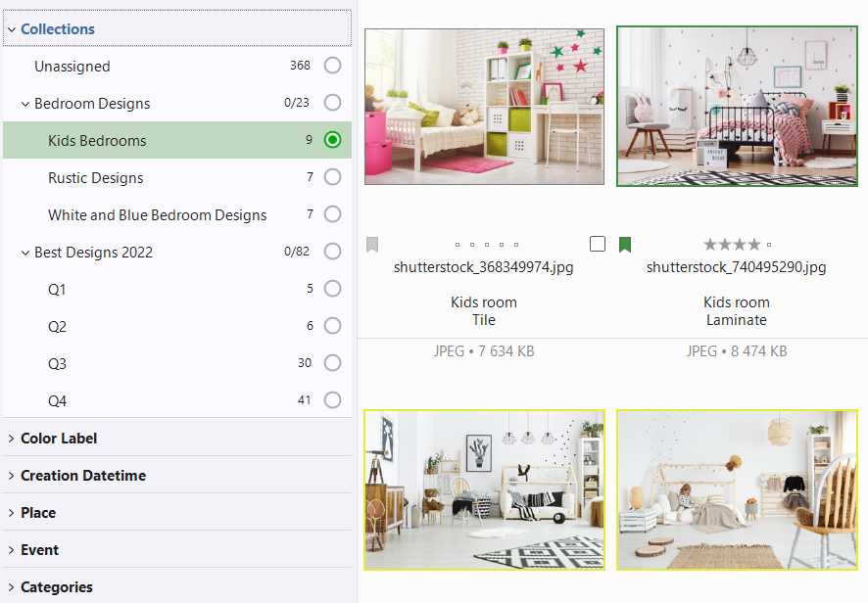The width and height of the screenshot is (868, 603).
Task: Toggle the Kids Bedrooms radio button
Action: point(333,141)
